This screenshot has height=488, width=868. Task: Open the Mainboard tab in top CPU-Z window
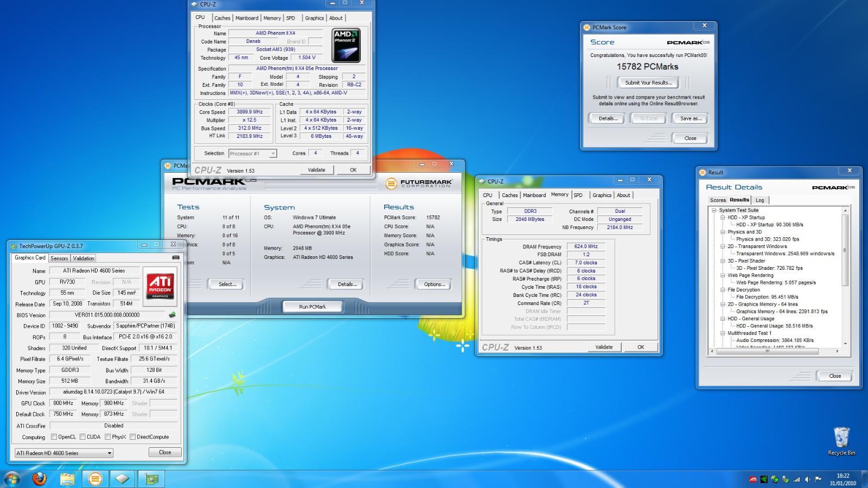[247, 18]
